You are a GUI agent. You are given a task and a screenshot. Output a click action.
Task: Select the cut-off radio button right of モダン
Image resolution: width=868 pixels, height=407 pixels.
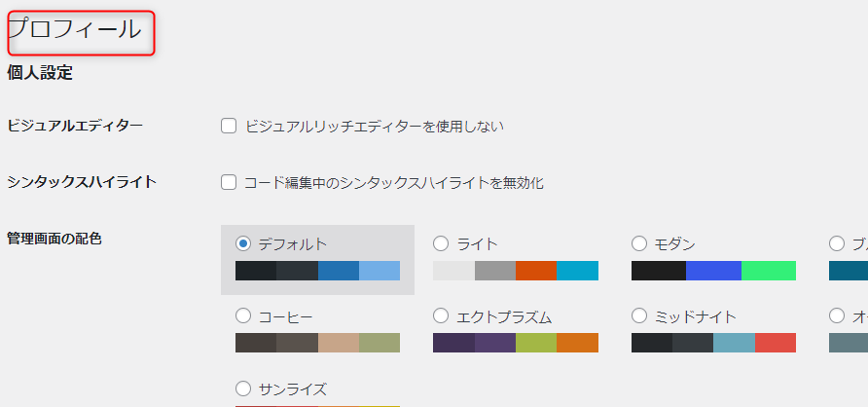click(x=837, y=243)
